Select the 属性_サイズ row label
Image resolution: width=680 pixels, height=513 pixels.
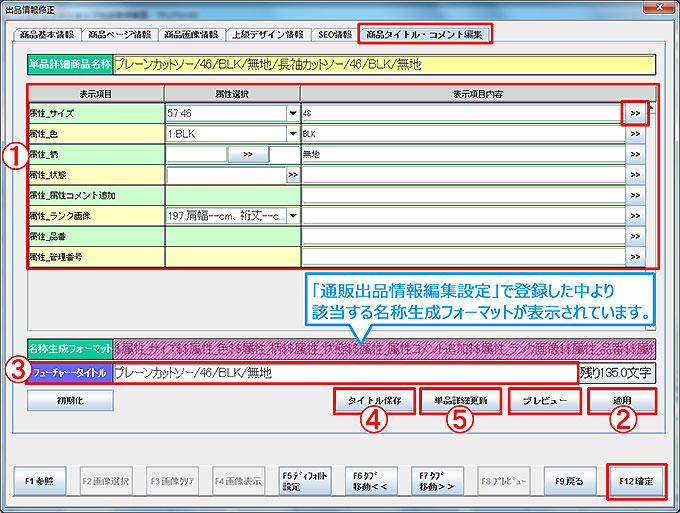click(96, 114)
